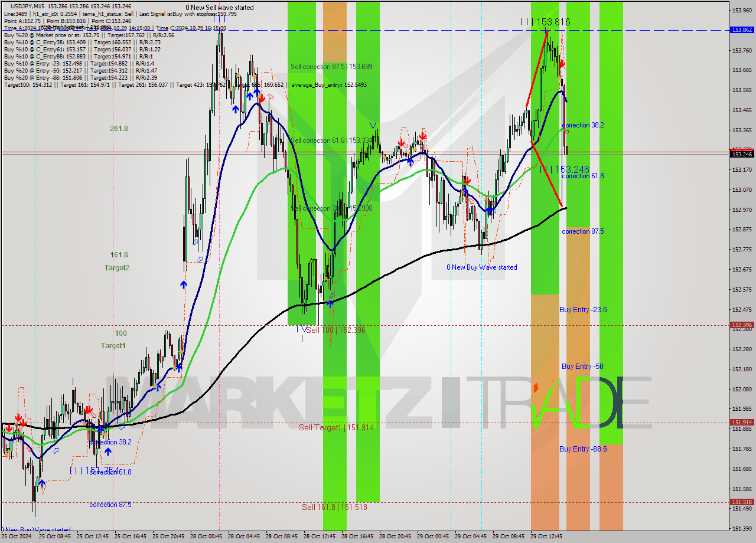Image resolution: width=756 pixels, height=543 pixels.
Task: Click the USDJPY,M15 chart title
Action: [x=28, y=5]
